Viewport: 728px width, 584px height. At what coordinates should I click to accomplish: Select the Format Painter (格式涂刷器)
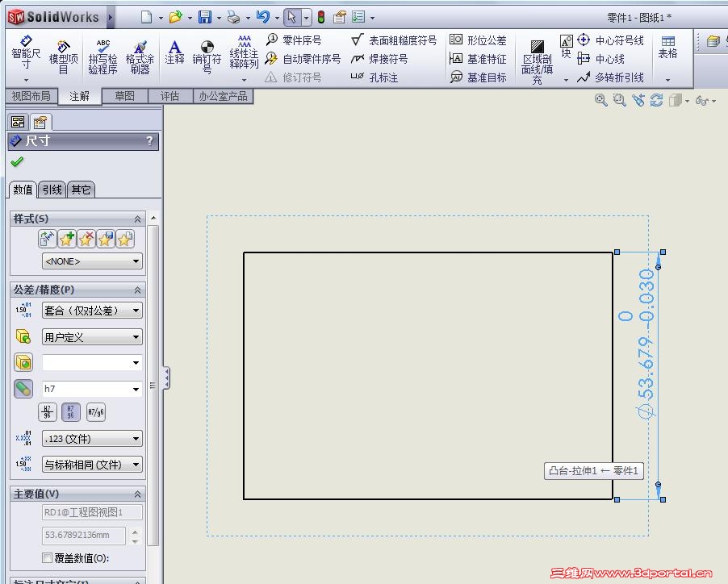(140, 57)
